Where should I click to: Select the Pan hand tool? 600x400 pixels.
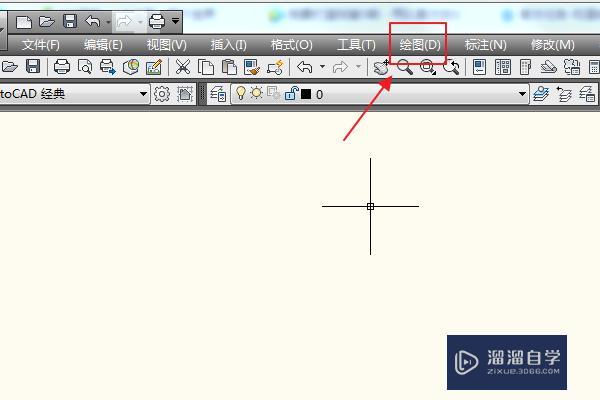coord(382,67)
